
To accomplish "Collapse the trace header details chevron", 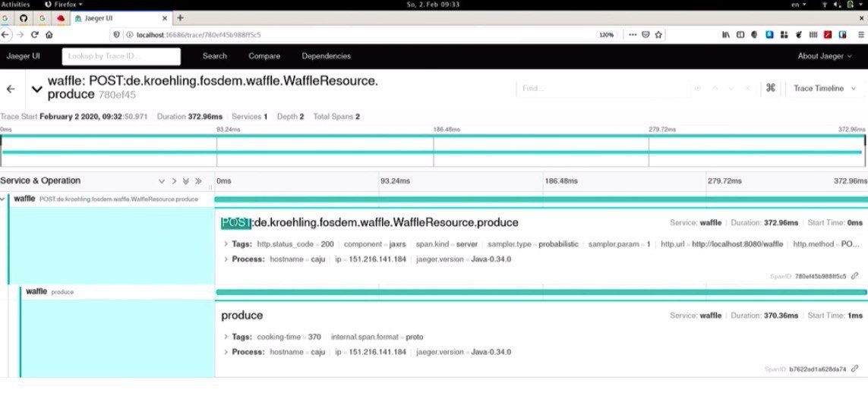I will click(36, 89).
